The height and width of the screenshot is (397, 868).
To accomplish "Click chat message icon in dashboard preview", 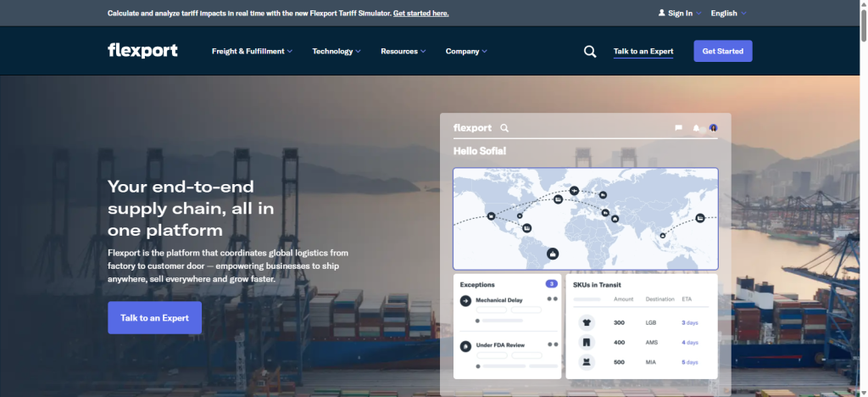I will click(678, 128).
